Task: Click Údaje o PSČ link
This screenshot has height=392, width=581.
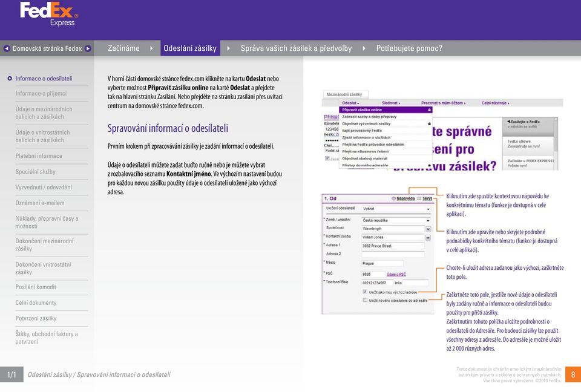Action: pos(396,275)
